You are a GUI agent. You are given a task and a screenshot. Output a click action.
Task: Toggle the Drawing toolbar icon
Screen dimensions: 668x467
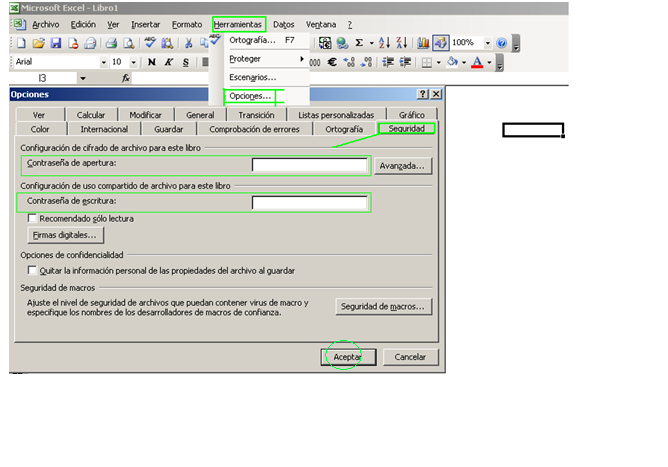click(x=441, y=43)
